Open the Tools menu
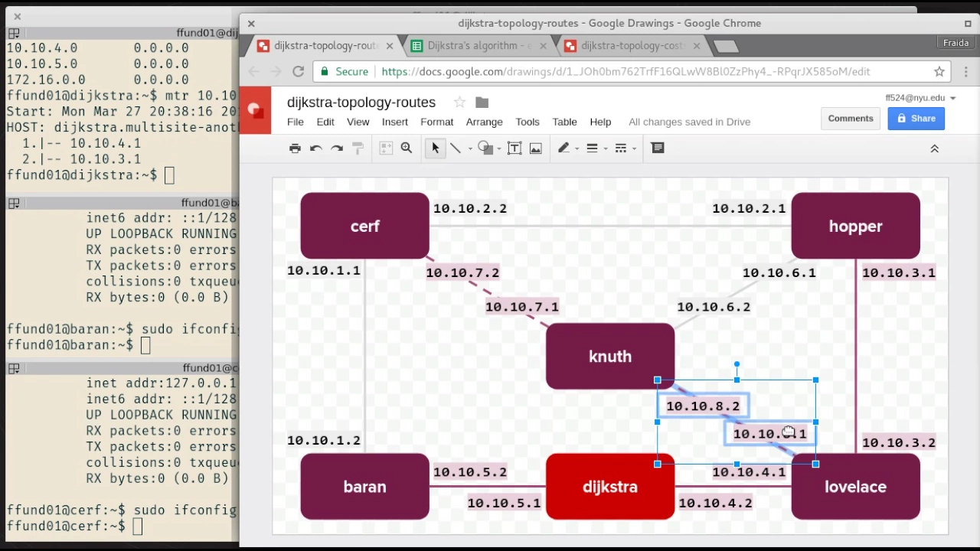This screenshot has height=551, width=980. click(528, 122)
